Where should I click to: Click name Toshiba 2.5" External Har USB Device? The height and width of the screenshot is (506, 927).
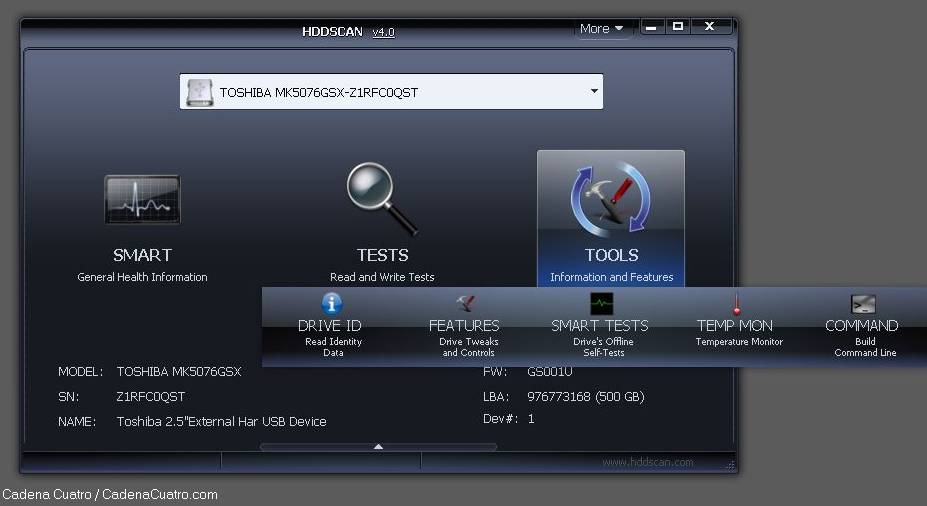[222, 421]
